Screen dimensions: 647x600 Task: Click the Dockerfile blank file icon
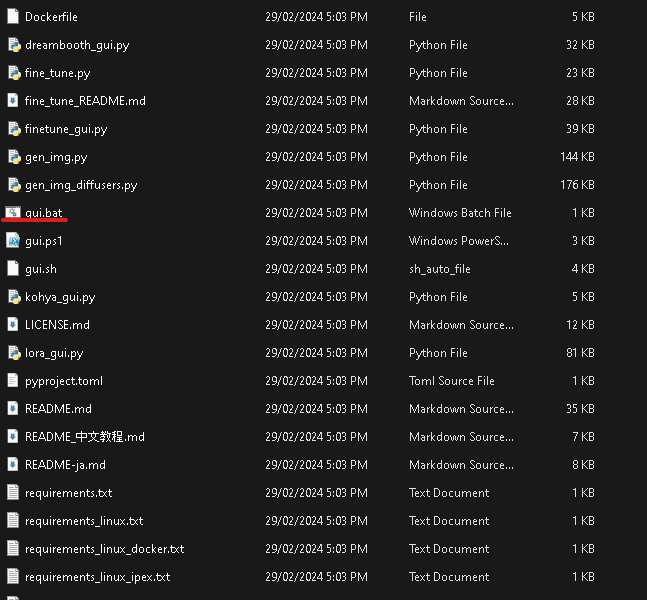[13, 17]
